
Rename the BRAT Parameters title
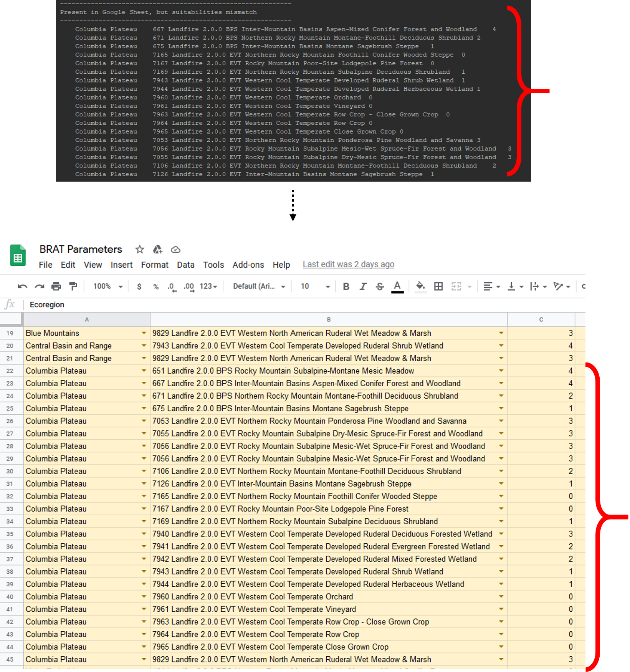[81, 249]
